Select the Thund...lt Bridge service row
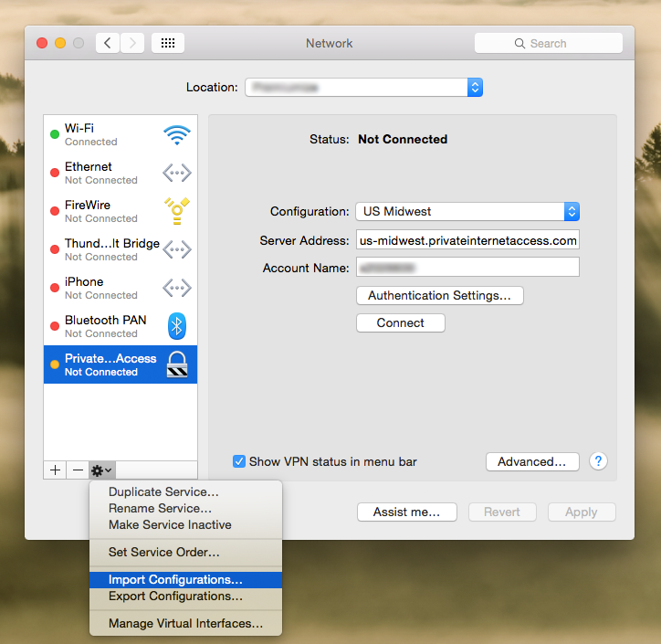This screenshot has width=661, height=644. tap(121, 249)
